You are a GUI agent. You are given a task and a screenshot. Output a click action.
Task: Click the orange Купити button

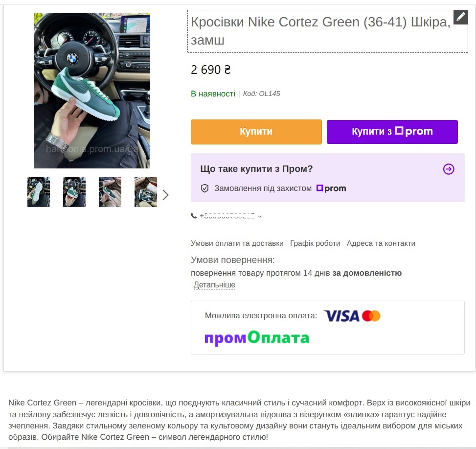tap(256, 132)
